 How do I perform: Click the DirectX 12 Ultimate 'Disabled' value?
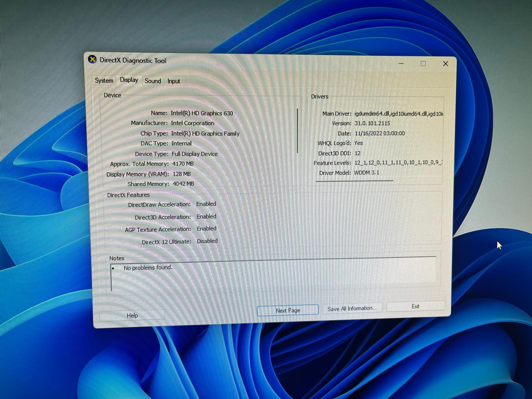(207, 241)
